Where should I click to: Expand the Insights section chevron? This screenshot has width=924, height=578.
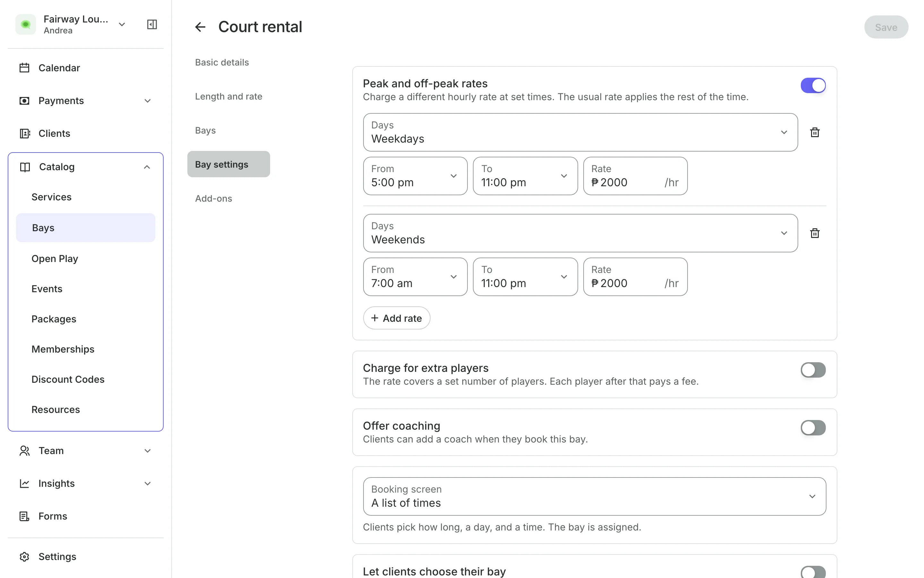point(147,484)
